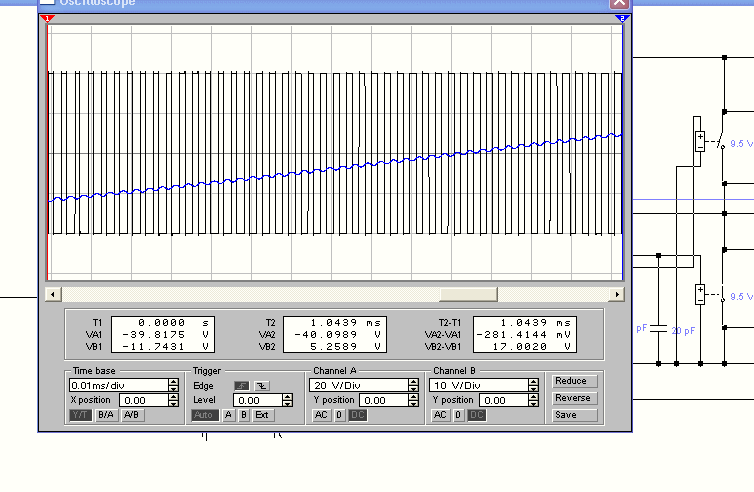Click the rising edge trigger icon
Screen dimensions: 754x492
coord(241,386)
